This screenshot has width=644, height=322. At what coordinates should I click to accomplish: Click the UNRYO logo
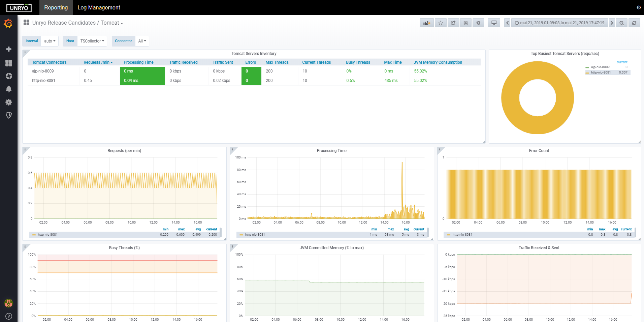click(19, 8)
